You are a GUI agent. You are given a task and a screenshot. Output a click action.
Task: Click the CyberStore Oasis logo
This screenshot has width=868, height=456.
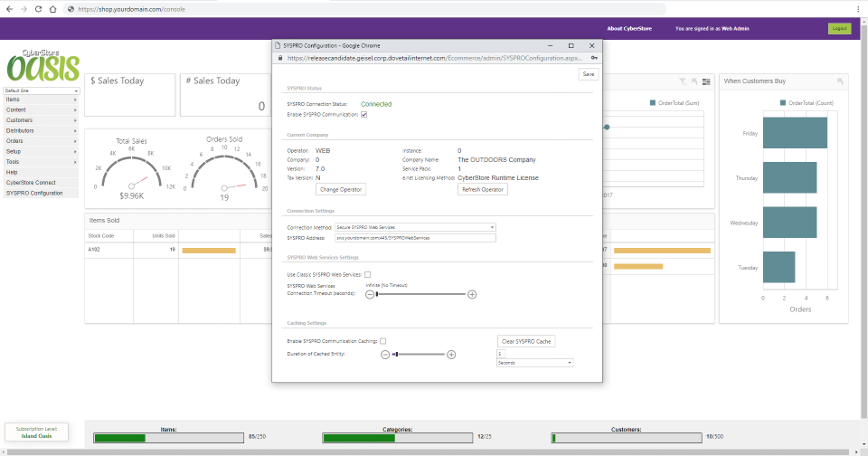click(42, 65)
